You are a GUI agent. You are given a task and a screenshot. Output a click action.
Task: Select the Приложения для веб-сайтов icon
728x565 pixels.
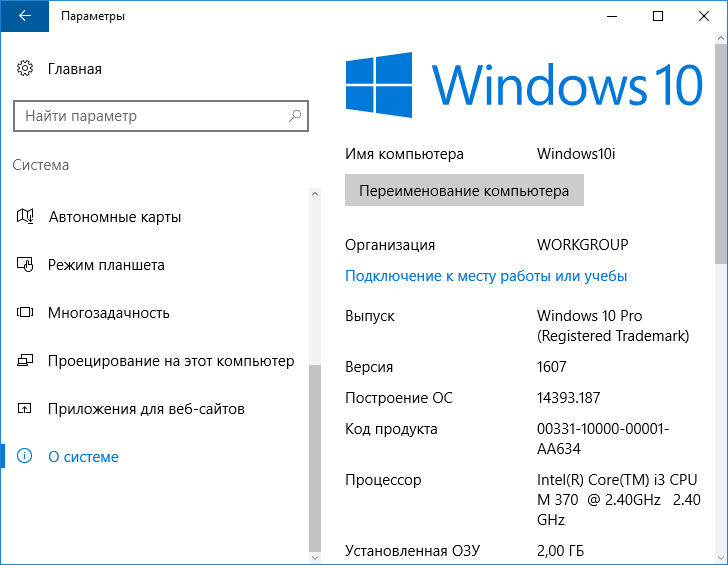point(25,409)
